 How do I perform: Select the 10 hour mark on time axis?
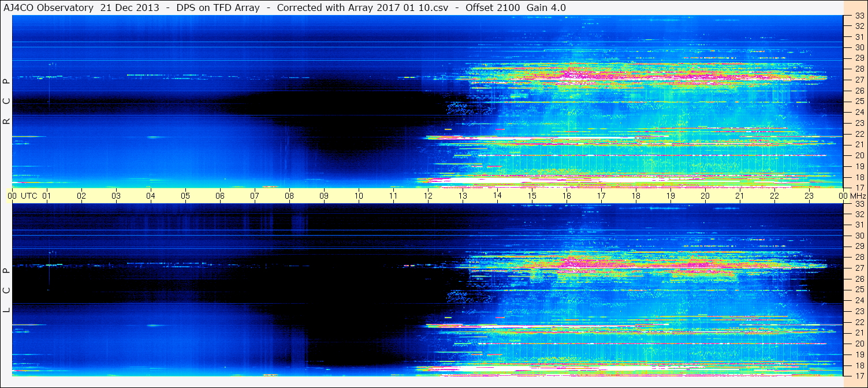(359, 196)
